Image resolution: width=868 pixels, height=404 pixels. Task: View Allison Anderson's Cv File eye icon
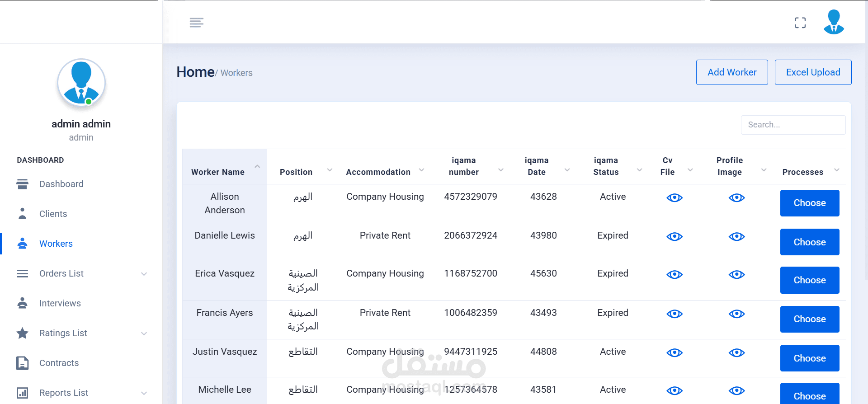674,197
